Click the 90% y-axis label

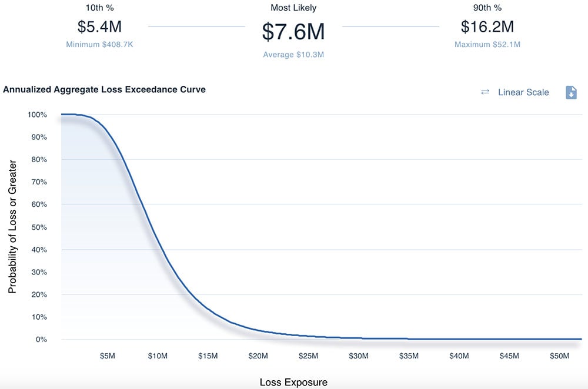pyautogui.click(x=39, y=137)
